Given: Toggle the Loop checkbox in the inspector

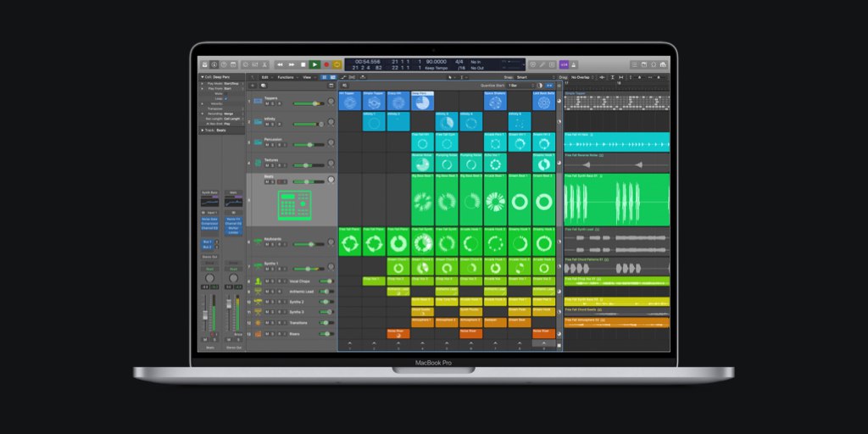Looking at the screenshot, I should pyautogui.click(x=225, y=98).
